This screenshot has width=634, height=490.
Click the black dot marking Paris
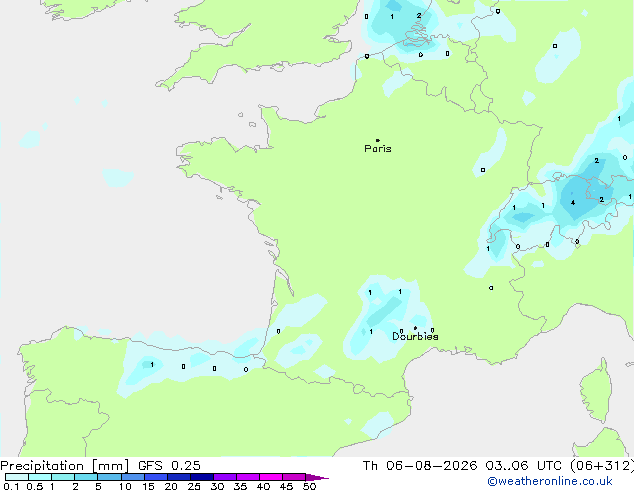(x=378, y=140)
